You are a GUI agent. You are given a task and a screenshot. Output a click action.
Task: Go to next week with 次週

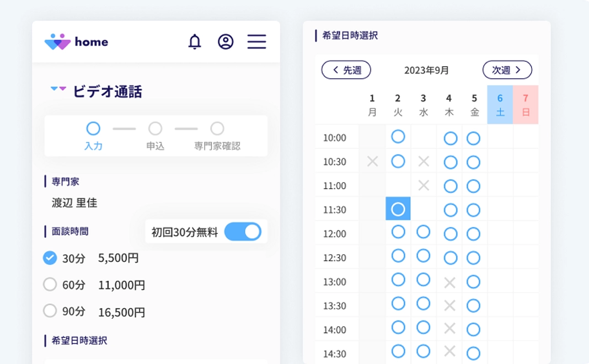[507, 70]
